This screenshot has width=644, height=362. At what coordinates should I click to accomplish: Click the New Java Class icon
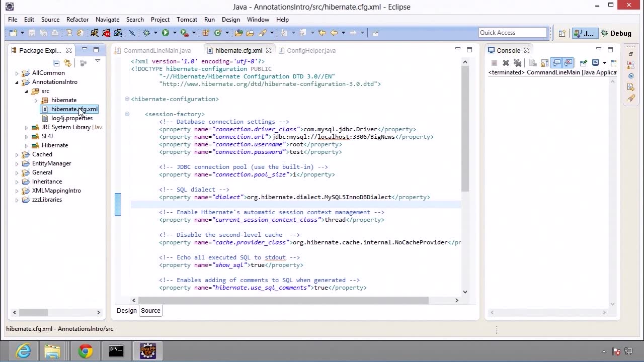coord(218,33)
